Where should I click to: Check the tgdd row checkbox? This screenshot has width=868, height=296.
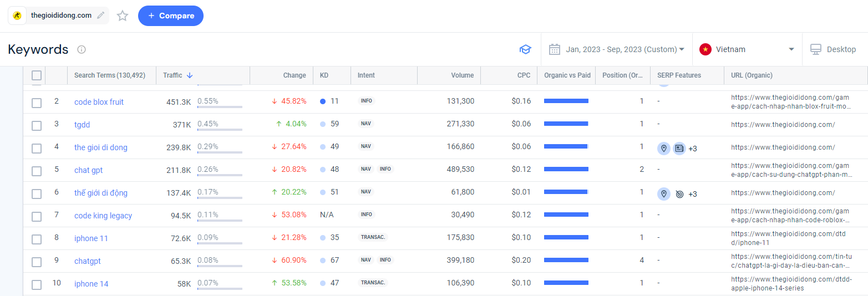pyautogui.click(x=37, y=125)
